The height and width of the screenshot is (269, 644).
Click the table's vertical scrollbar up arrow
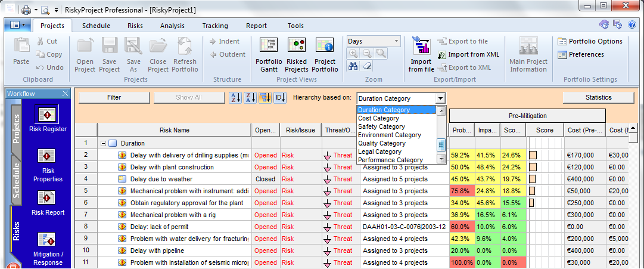(x=633, y=128)
